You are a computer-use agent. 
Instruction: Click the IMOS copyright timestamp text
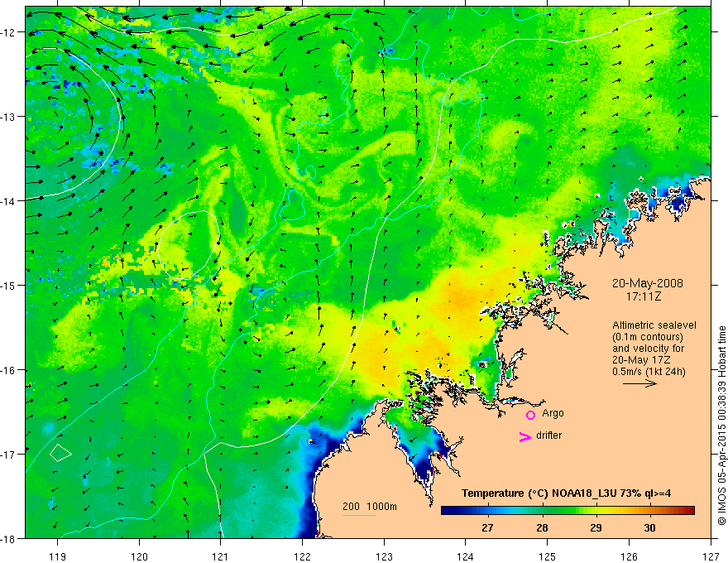[x=721, y=426]
